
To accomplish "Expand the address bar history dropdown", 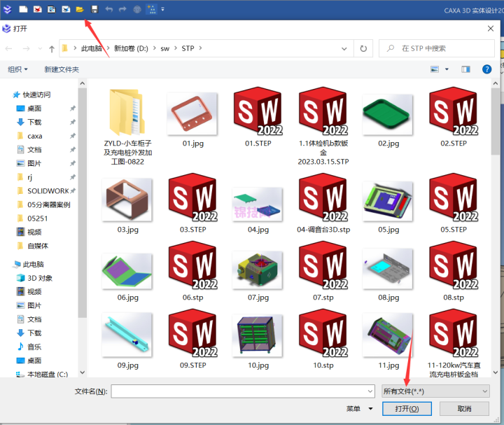I will [344, 49].
